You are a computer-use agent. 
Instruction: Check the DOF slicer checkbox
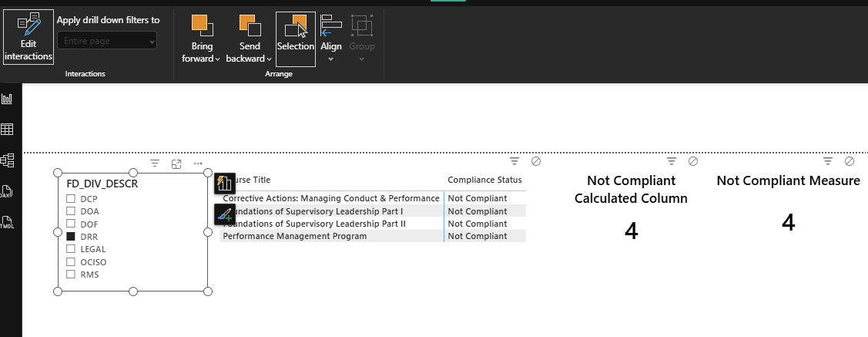tap(71, 224)
